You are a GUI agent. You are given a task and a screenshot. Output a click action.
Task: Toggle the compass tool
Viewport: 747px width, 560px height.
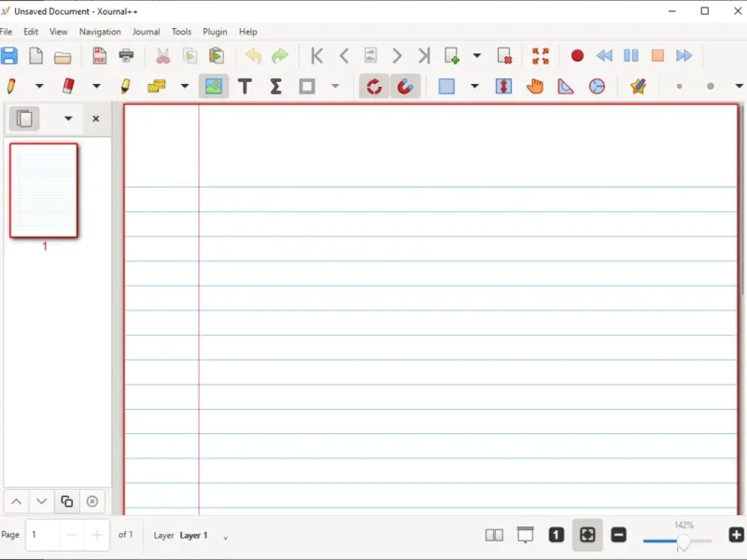point(597,86)
